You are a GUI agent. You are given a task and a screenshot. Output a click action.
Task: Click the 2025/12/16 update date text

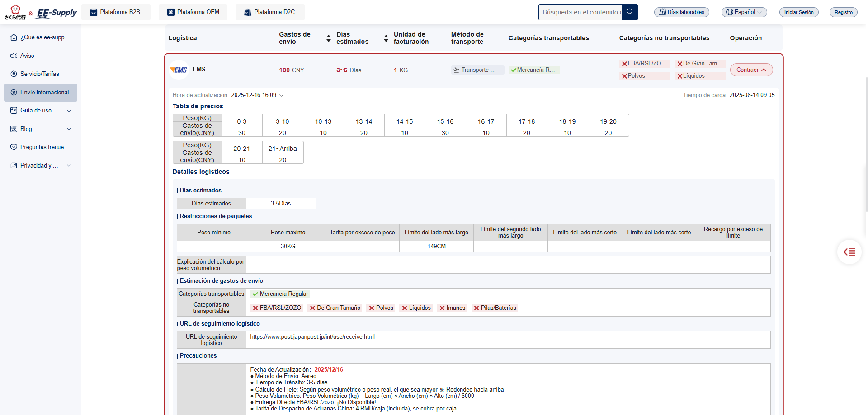pyautogui.click(x=329, y=370)
